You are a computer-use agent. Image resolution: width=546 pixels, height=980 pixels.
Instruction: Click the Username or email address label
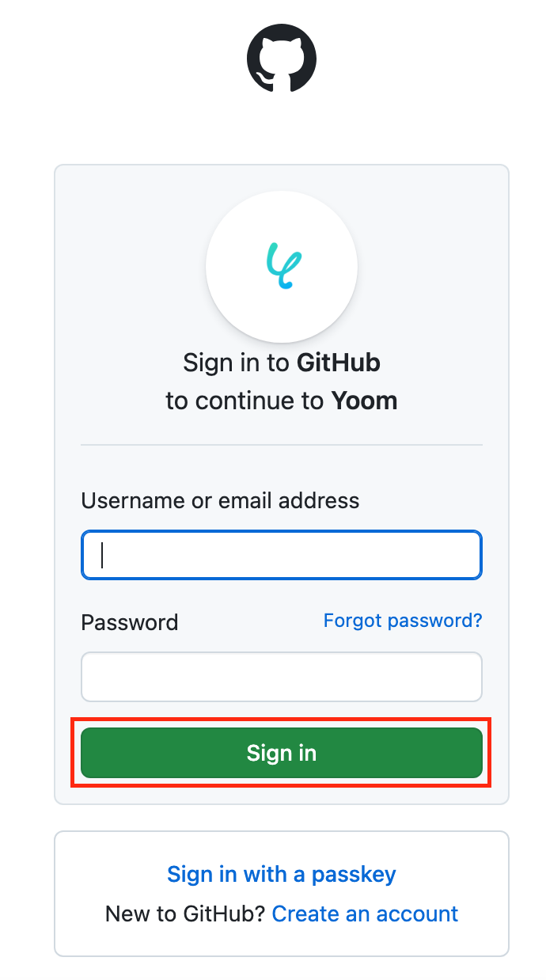coord(220,500)
